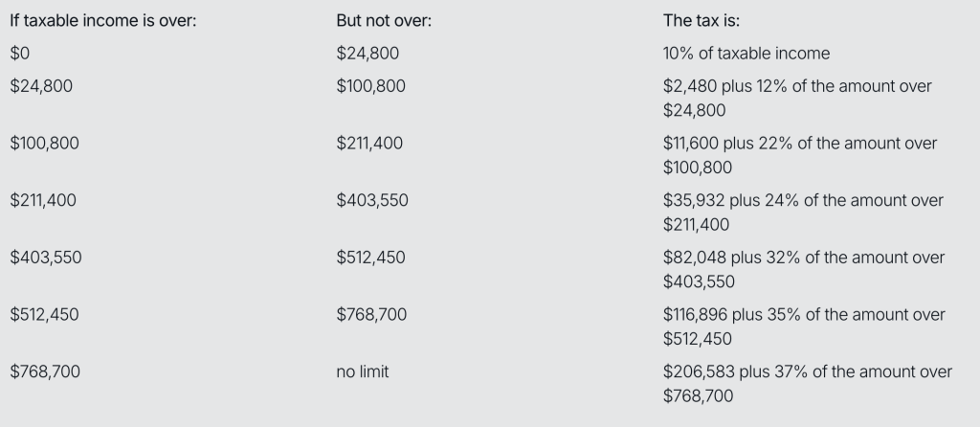This screenshot has width=980, height=427.
Task: Click the '$11,600 plus 22%' tax text
Action: pos(800,155)
